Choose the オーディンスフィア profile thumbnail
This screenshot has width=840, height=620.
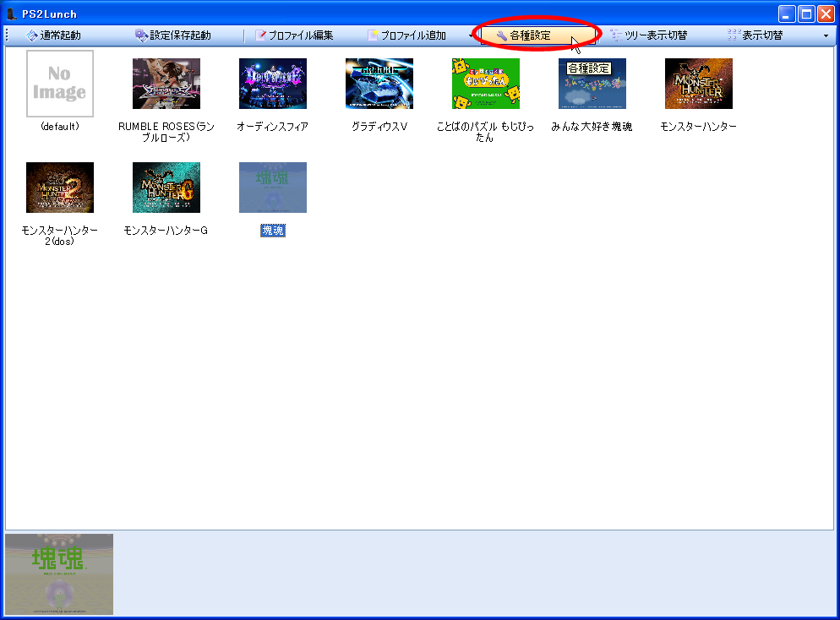coord(273,84)
